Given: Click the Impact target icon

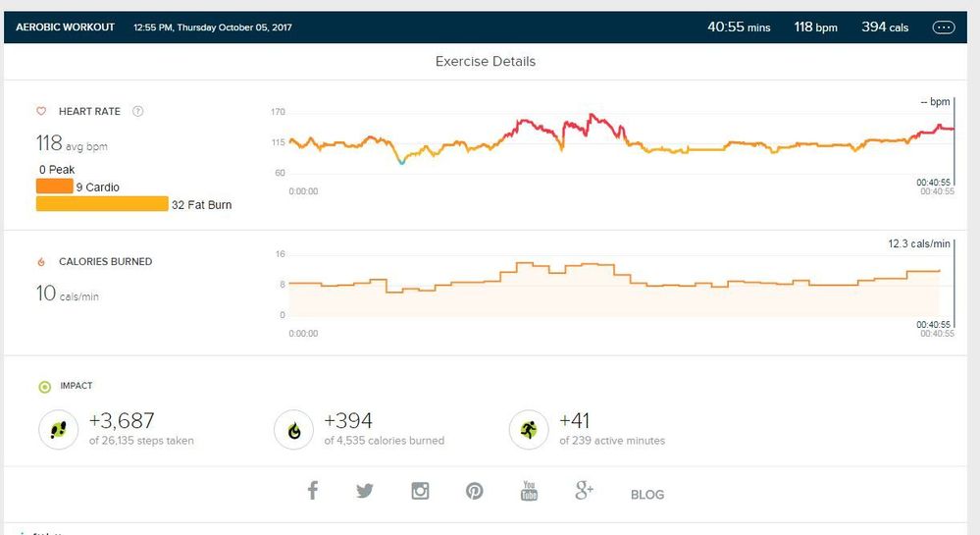Looking at the screenshot, I should pyautogui.click(x=44, y=386).
